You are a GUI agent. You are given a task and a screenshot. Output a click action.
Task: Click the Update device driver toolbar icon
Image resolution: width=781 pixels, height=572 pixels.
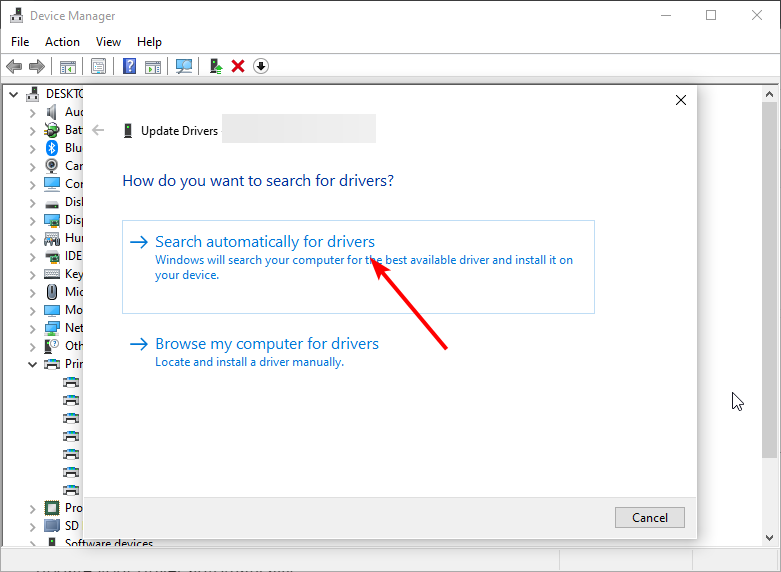tap(215, 66)
